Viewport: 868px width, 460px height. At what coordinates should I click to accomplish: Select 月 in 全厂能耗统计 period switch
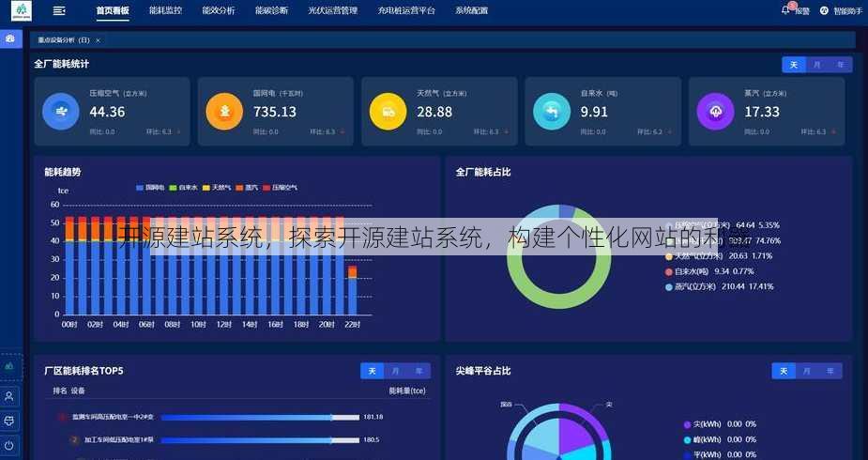[817, 65]
